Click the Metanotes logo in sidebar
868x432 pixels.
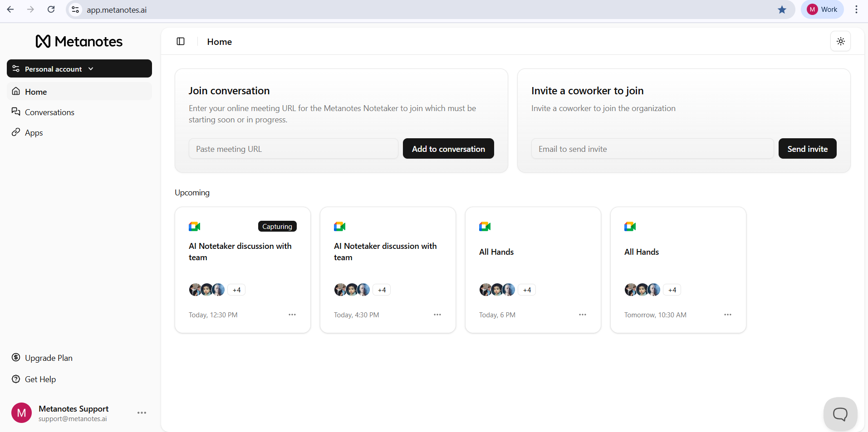[79, 41]
